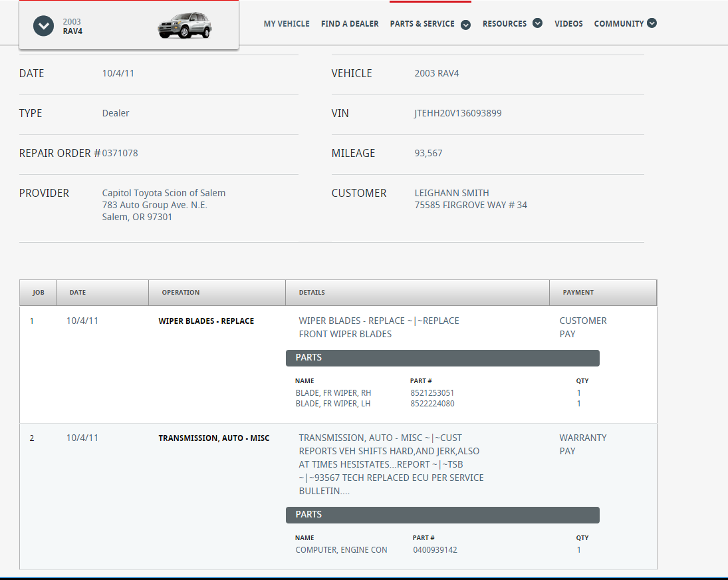Click the Community menu label
The height and width of the screenshot is (580, 728).
619,24
